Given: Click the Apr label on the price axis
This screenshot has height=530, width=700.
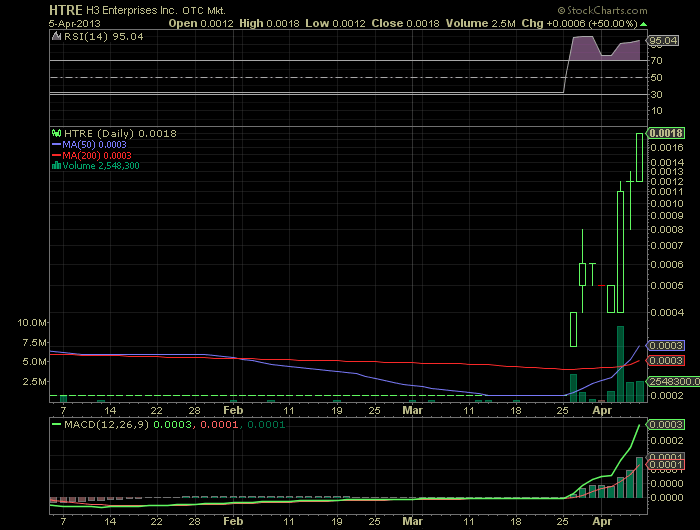Looking at the screenshot, I should click(602, 410).
